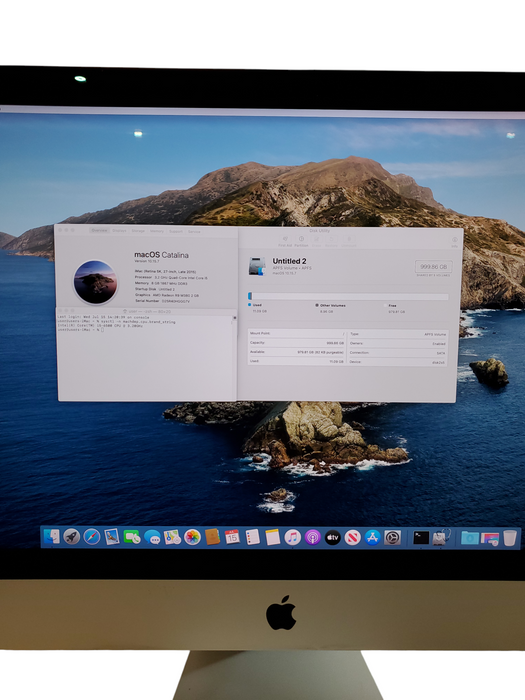Open Apple TV app in Dock
The width and height of the screenshot is (525, 700).
tap(333, 538)
